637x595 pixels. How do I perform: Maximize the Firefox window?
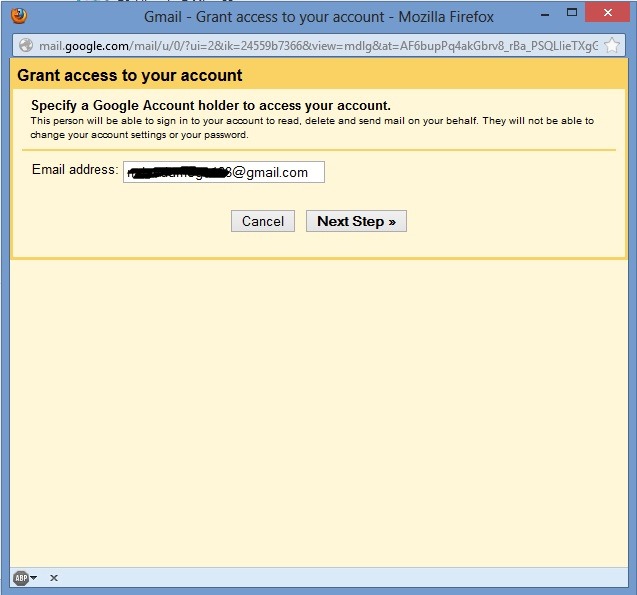572,13
